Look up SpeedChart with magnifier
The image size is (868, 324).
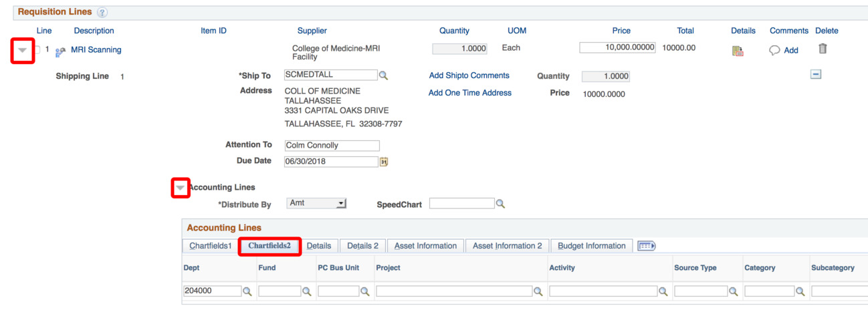(500, 204)
